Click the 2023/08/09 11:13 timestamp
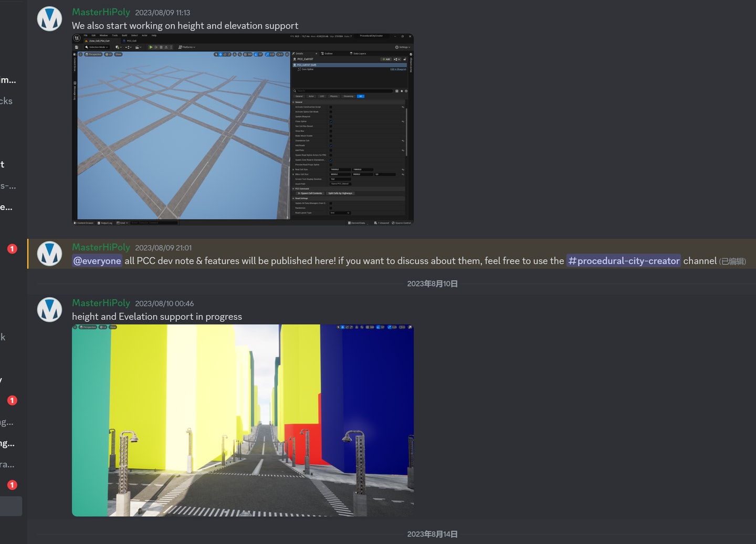 (x=163, y=13)
